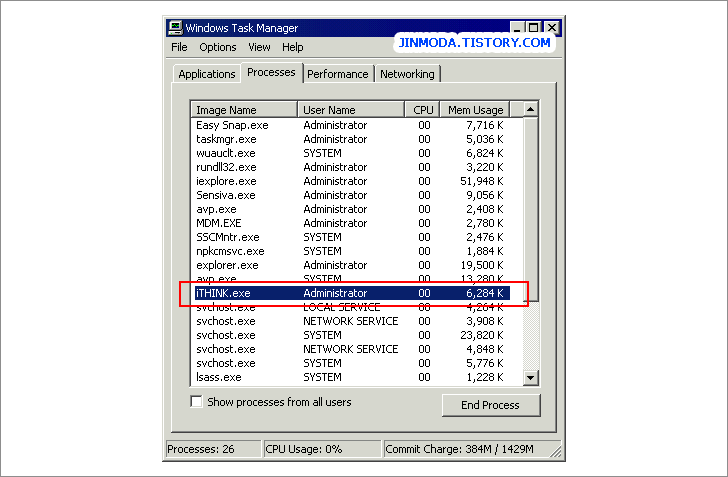Click the Task Manager title bar icon
This screenshot has height=477, width=728.
coord(175,28)
